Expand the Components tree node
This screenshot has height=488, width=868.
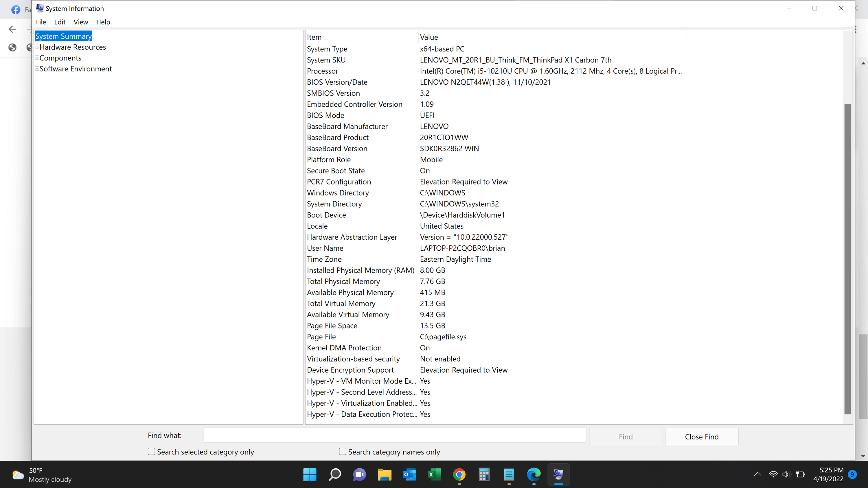pos(37,58)
